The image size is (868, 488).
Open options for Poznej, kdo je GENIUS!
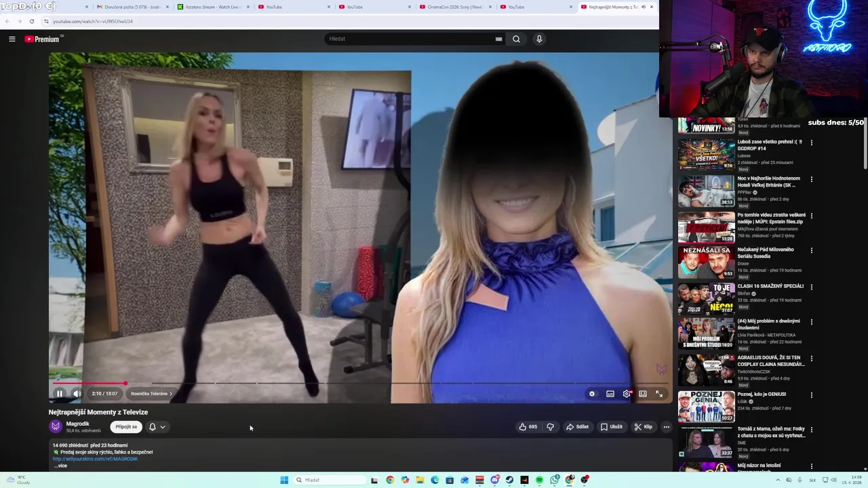(812, 395)
